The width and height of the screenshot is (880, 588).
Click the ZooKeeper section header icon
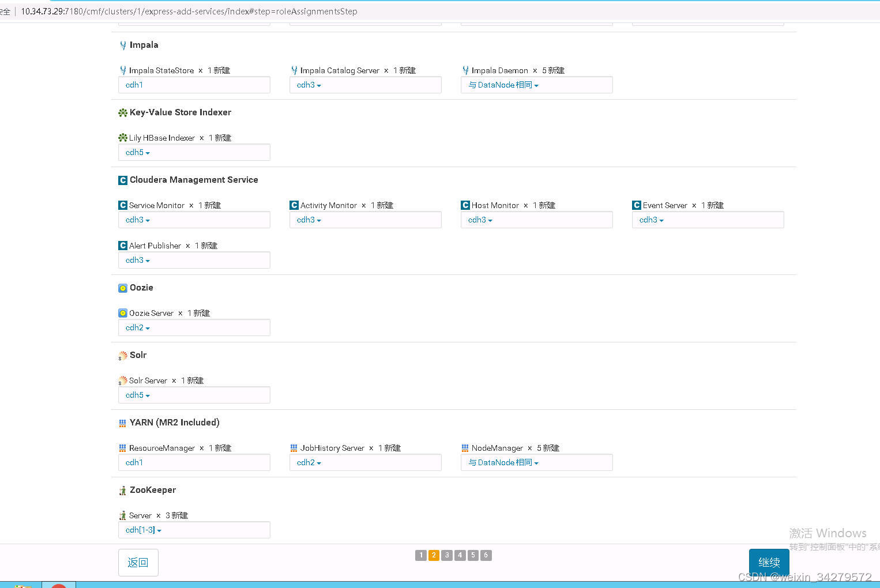(123, 491)
